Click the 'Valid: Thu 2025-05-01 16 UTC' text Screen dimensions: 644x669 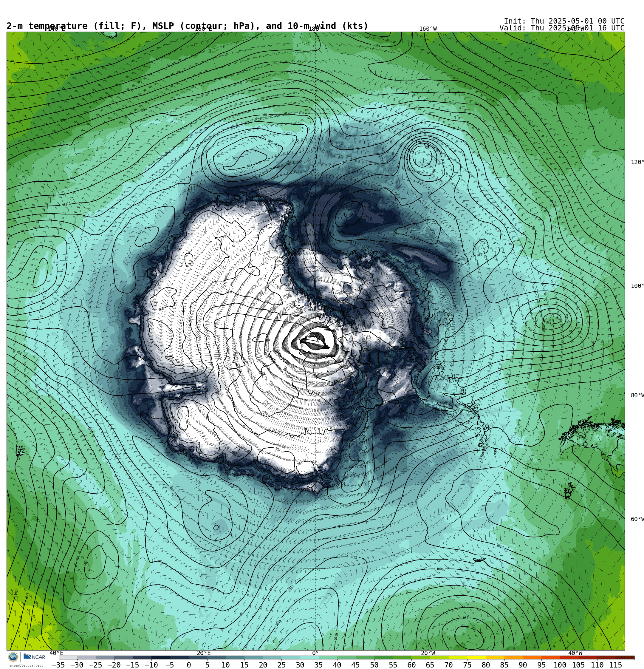click(x=562, y=28)
